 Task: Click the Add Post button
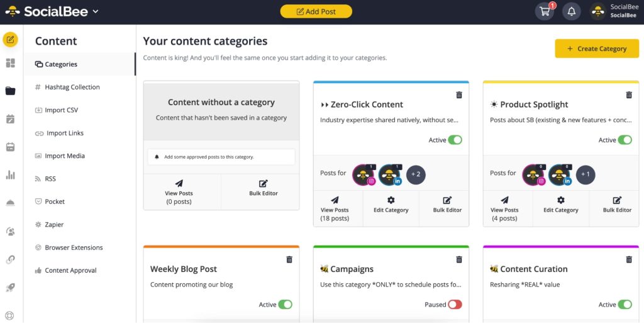[x=316, y=11]
